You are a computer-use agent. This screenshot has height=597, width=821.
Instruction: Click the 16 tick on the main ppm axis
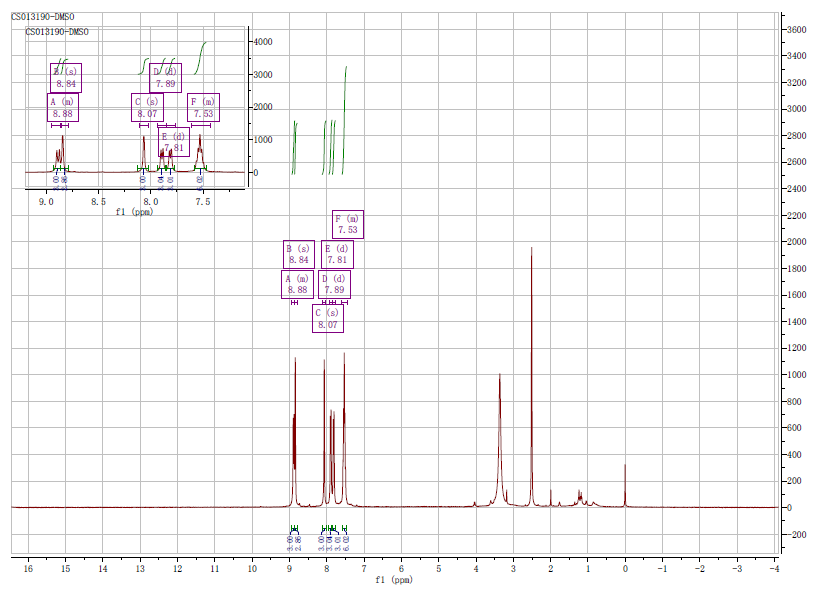click(x=28, y=570)
